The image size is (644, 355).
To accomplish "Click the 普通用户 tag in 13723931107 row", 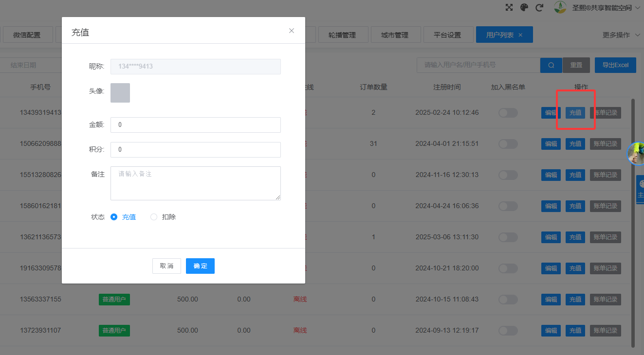I will (x=114, y=331).
